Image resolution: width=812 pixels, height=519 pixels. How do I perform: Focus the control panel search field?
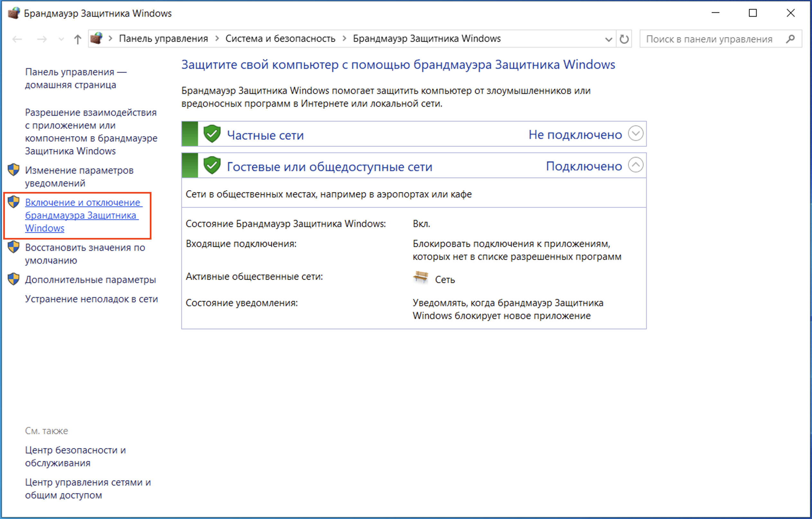coord(721,39)
